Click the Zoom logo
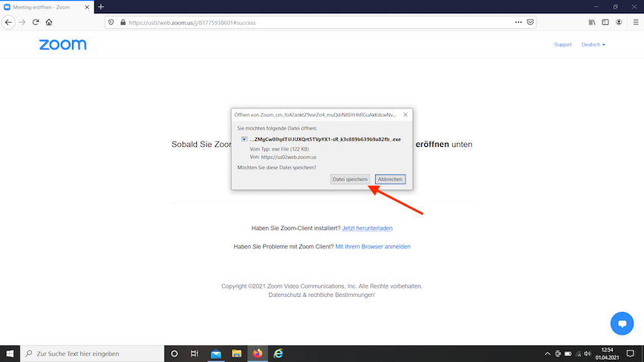This screenshot has height=362, width=644. coord(62,45)
